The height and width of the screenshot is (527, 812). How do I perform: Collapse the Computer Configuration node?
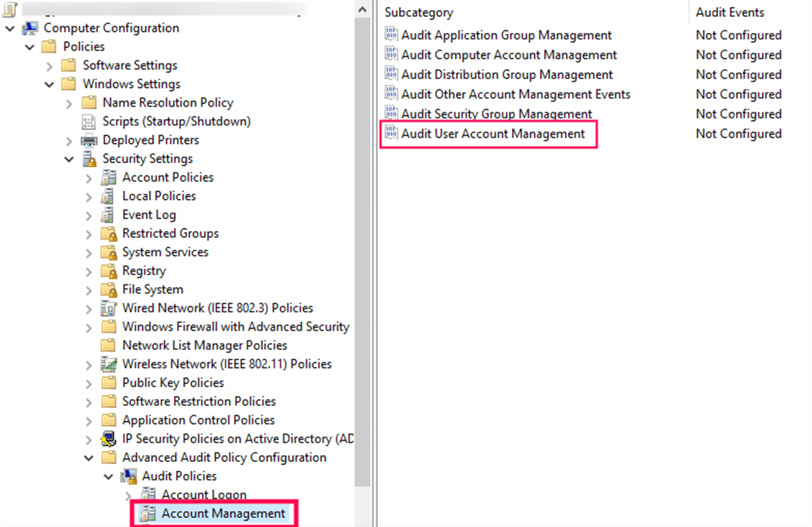tap(9, 28)
